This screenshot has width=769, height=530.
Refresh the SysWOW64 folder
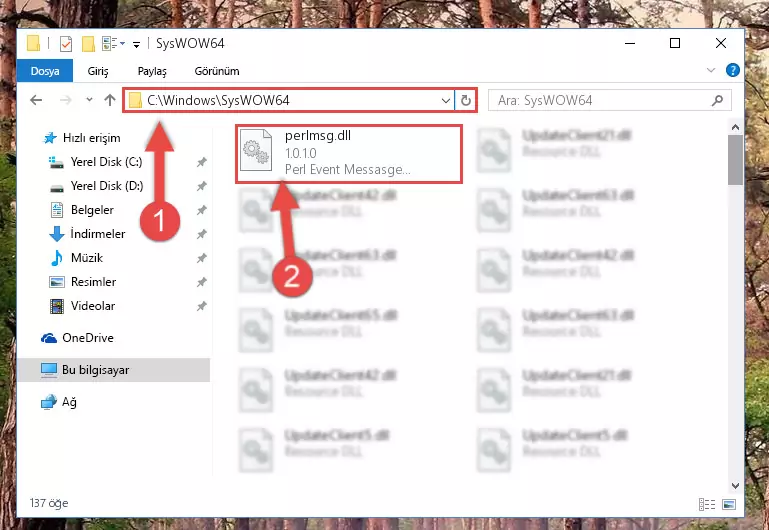[x=465, y=101]
